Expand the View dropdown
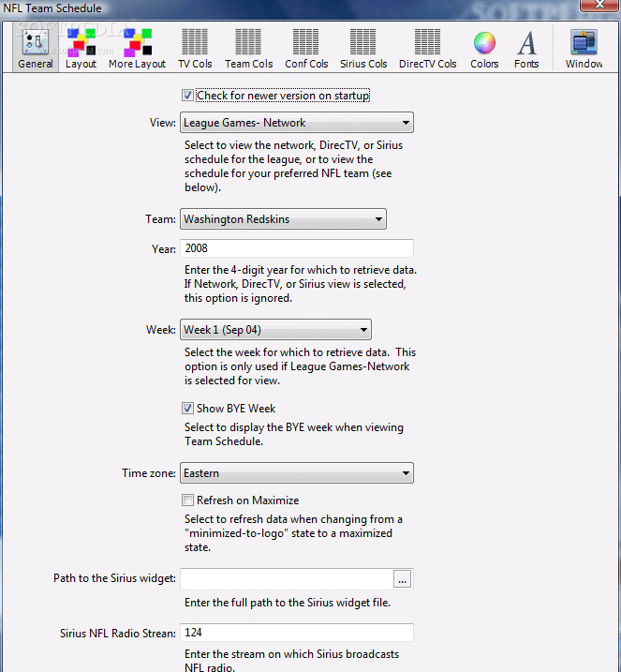Screen dimensions: 621x672 coord(297,123)
